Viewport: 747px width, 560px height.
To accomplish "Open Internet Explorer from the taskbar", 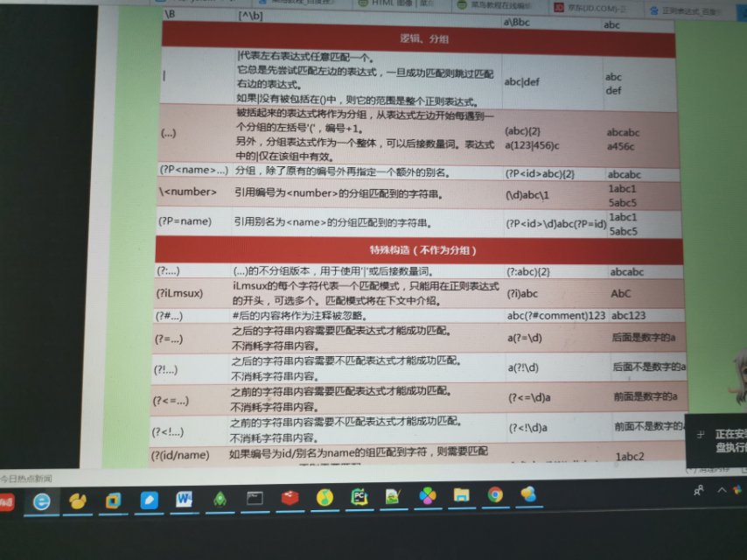I will pyautogui.click(x=41, y=500).
